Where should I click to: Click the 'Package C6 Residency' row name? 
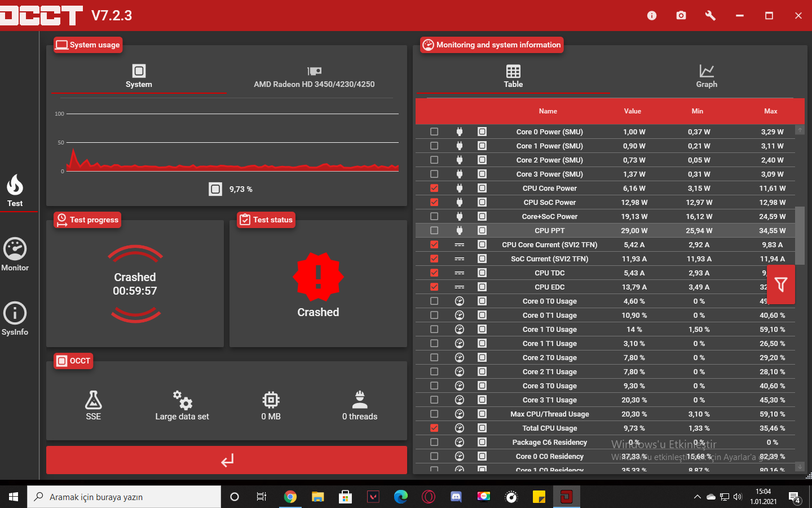[550, 442]
